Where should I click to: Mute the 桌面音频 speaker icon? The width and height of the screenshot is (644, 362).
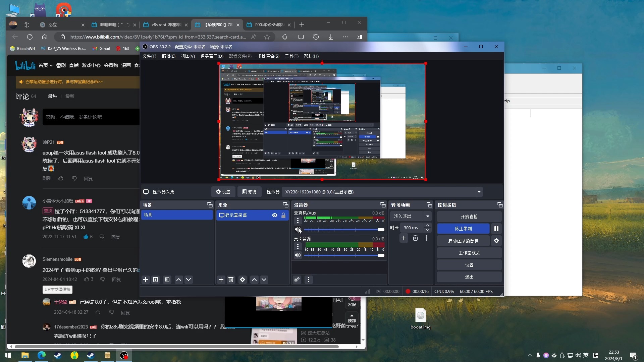point(298,255)
